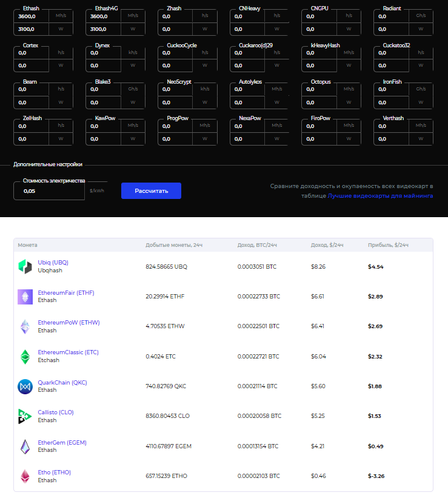Click the EthereumClassic green logo icon
448x498 pixels.
pyautogui.click(x=25, y=356)
